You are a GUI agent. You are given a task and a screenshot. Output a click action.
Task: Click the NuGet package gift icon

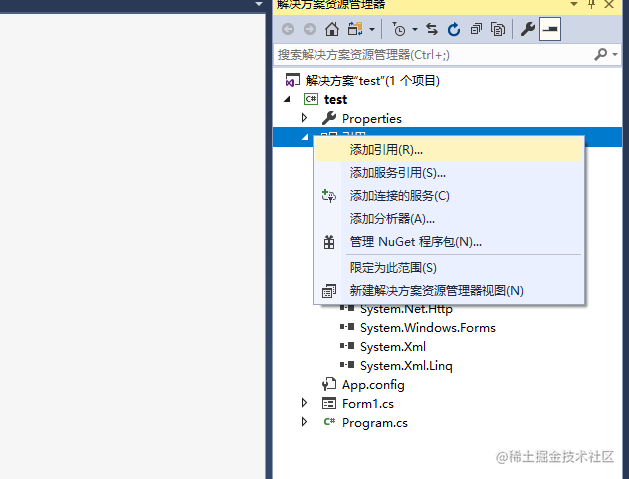tap(329, 242)
